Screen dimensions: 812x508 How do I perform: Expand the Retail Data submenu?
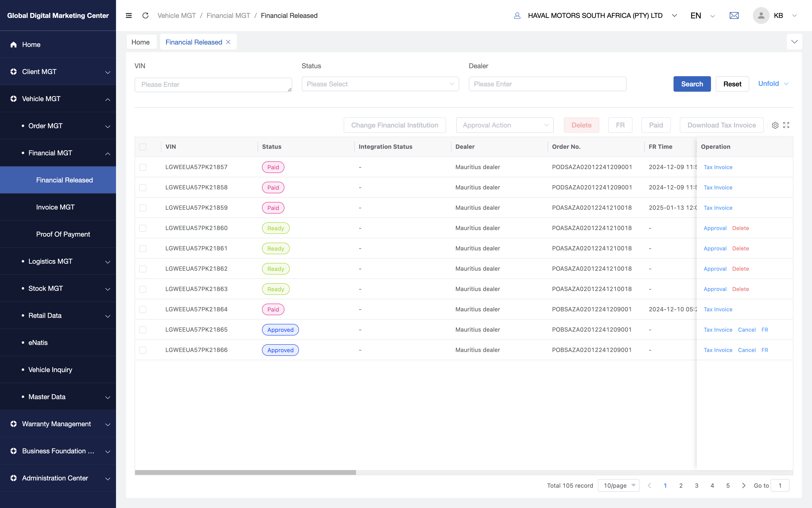click(x=58, y=315)
